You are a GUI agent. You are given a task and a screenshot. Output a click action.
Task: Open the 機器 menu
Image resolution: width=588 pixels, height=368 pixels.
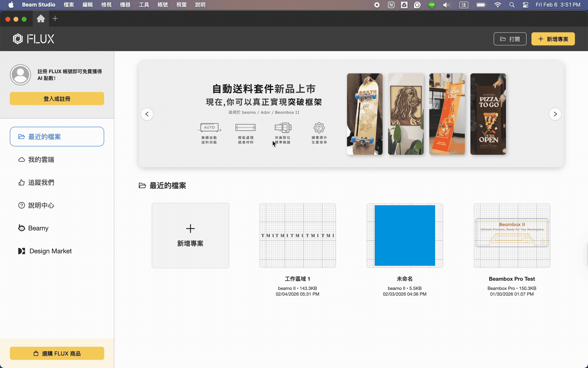tap(125, 5)
